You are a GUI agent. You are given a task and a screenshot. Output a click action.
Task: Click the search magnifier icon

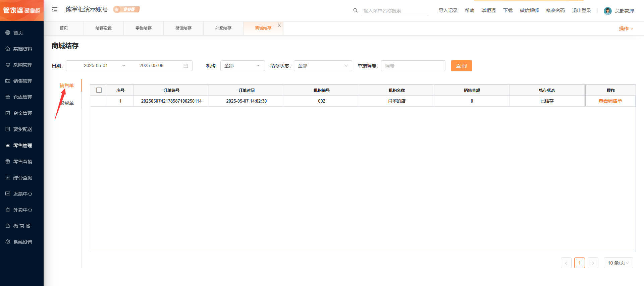tap(355, 10)
